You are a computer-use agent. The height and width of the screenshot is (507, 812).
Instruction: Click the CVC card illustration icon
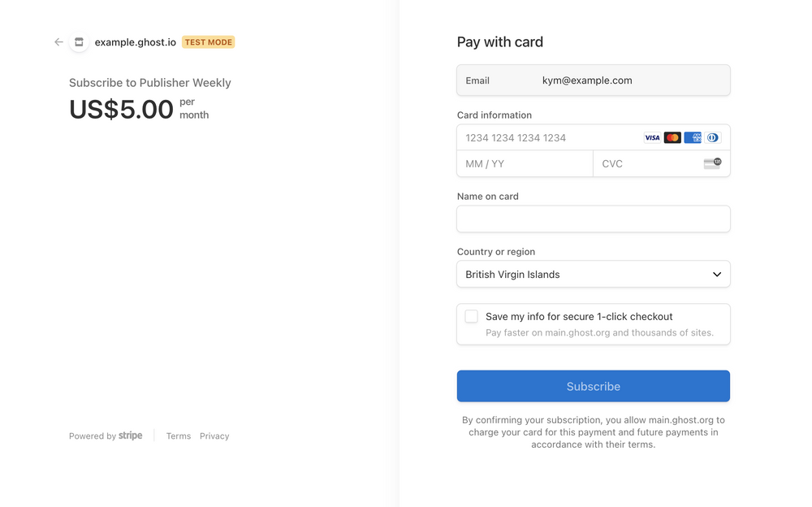(712, 163)
